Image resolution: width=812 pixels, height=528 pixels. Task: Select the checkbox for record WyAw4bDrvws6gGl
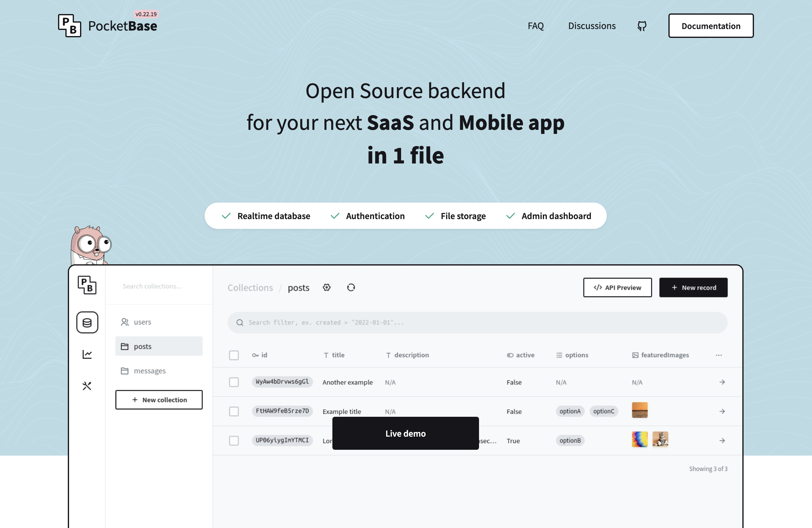[x=234, y=382]
